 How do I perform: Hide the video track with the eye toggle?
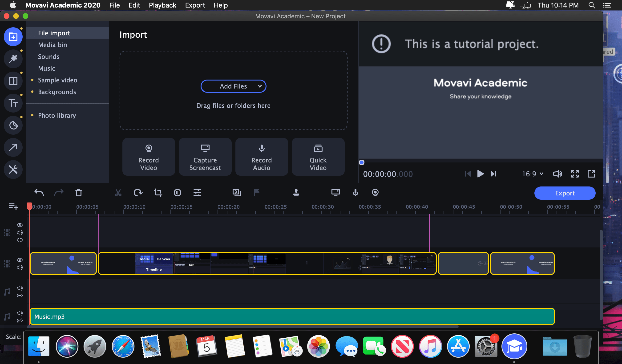coord(20,260)
